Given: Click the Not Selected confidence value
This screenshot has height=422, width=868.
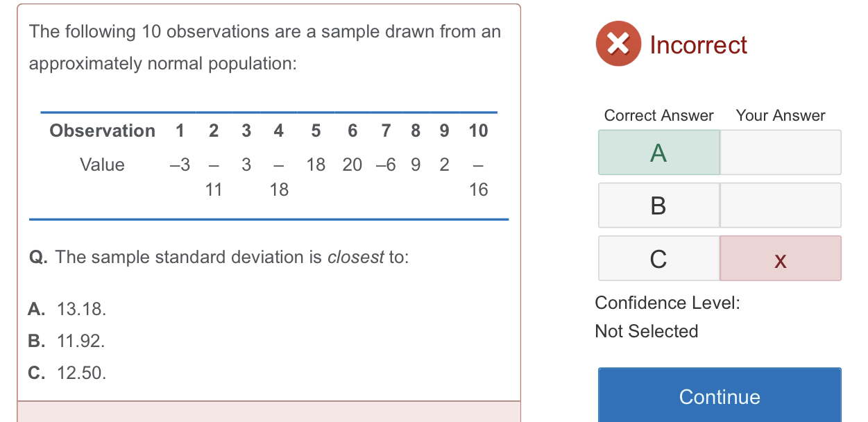Looking at the screenshot, I should click(x=647, y=331).
